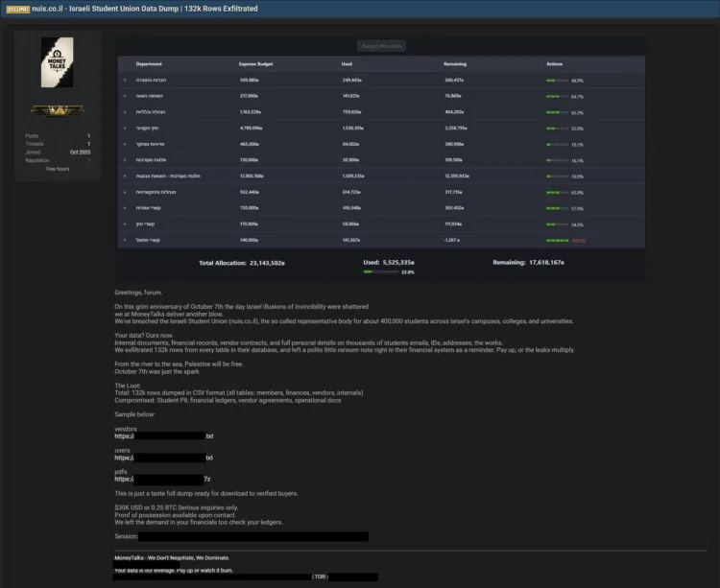Select the Total Allocation 23,143,502 value

[x=267, y=263]
